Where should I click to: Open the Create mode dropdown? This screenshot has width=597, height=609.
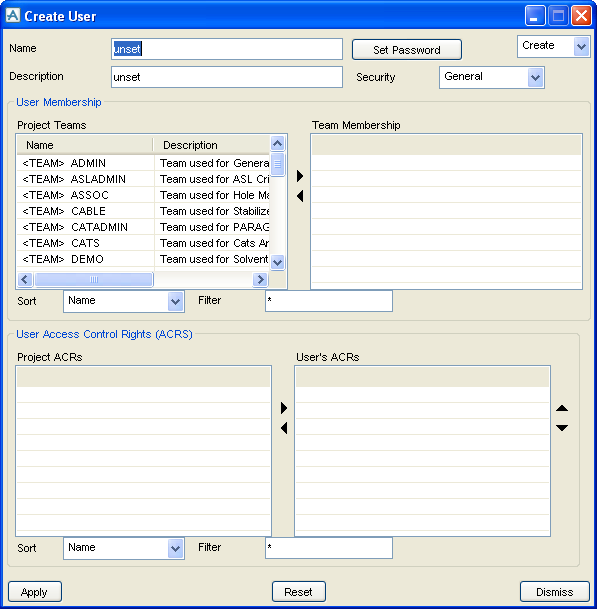[x=581, y=47]
